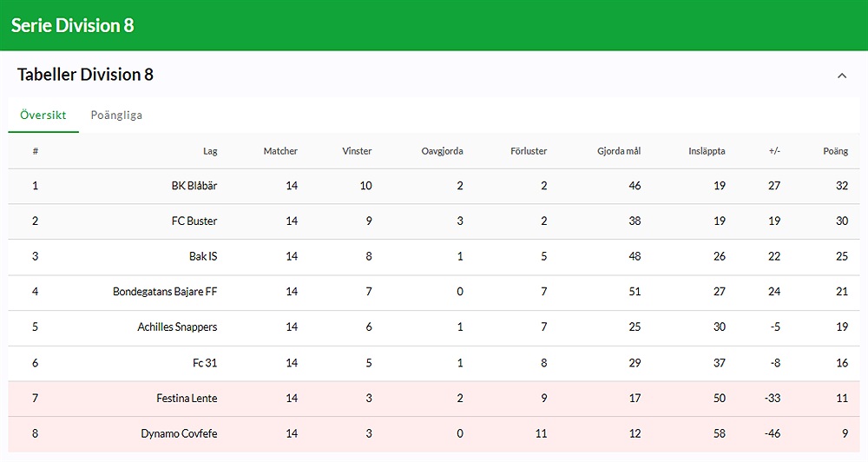Open the BK Blåbär team row
Screen dimensions: 868x462
click(x=194, y=186)
